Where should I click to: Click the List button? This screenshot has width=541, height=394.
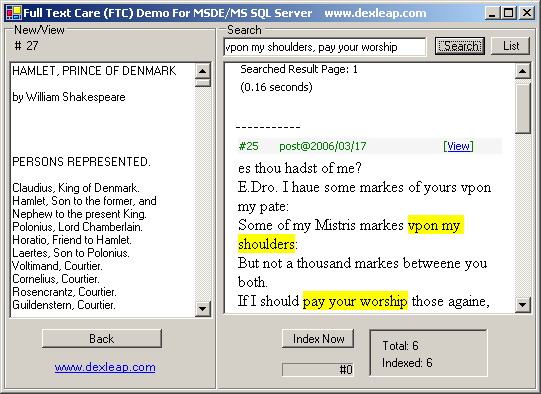[x=510, y=46]
